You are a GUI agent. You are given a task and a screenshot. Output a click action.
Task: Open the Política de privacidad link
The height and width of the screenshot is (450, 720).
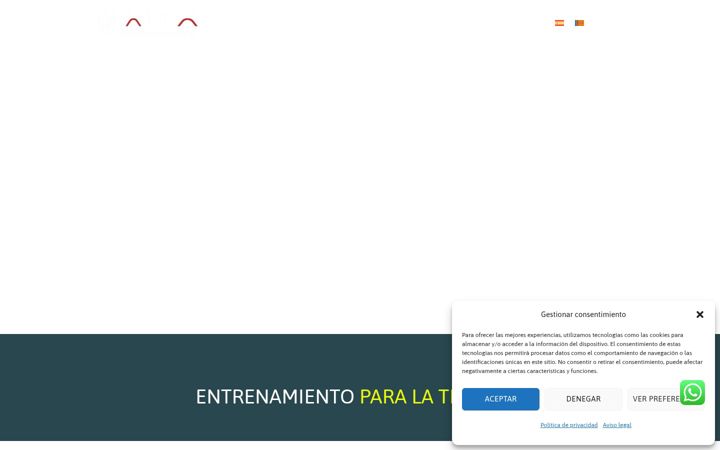569,425
